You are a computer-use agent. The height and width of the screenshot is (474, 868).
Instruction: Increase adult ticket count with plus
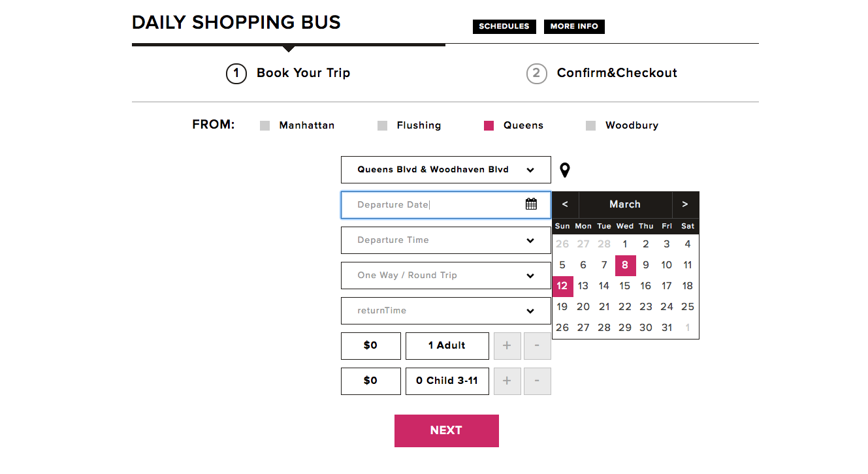coord(507,346)
